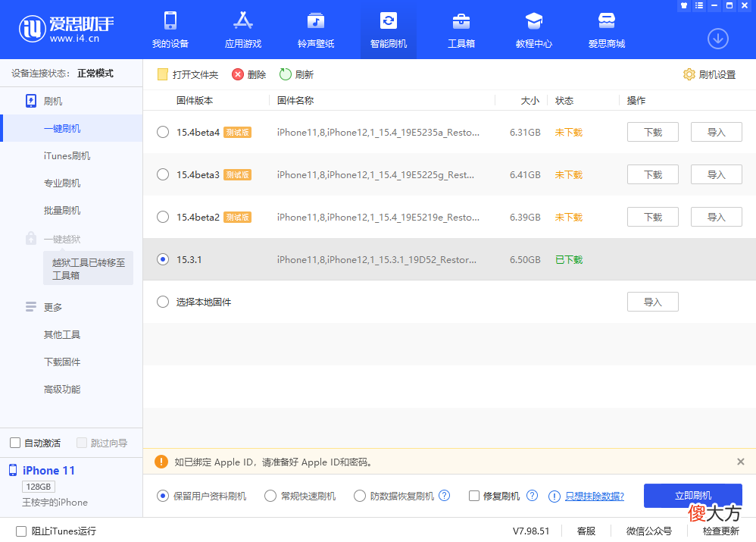Click 微信公众号 in status bar
The height and width of the screenshot is (542, 756).
pyautogui.click(x=649, y=531)
